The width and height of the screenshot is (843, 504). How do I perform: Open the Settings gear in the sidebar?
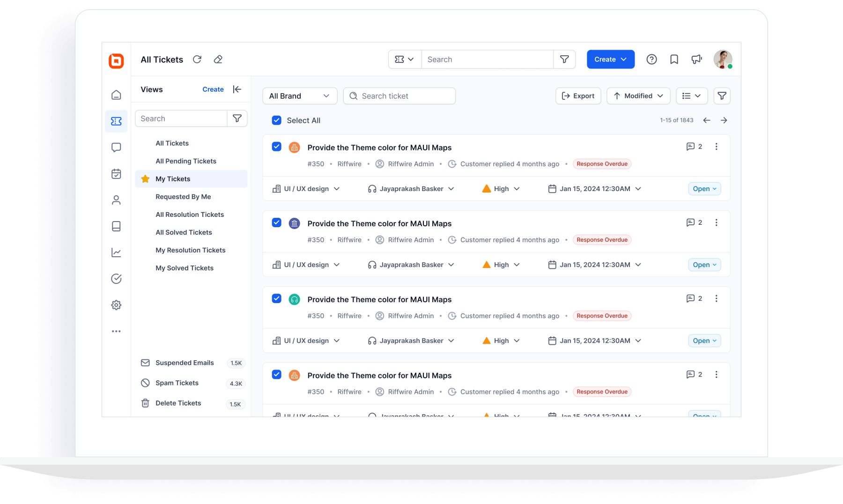tap(116, 305)
